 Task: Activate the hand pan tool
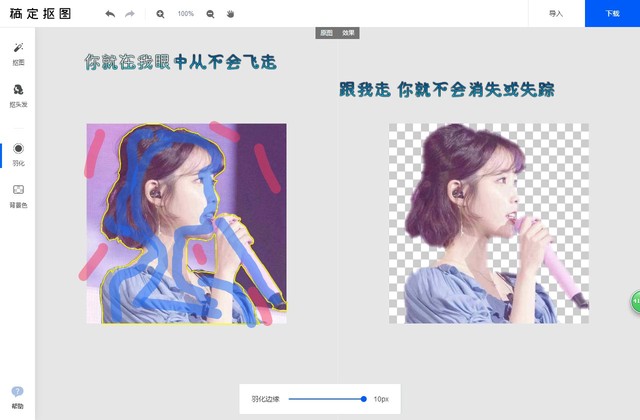[230, 14]
